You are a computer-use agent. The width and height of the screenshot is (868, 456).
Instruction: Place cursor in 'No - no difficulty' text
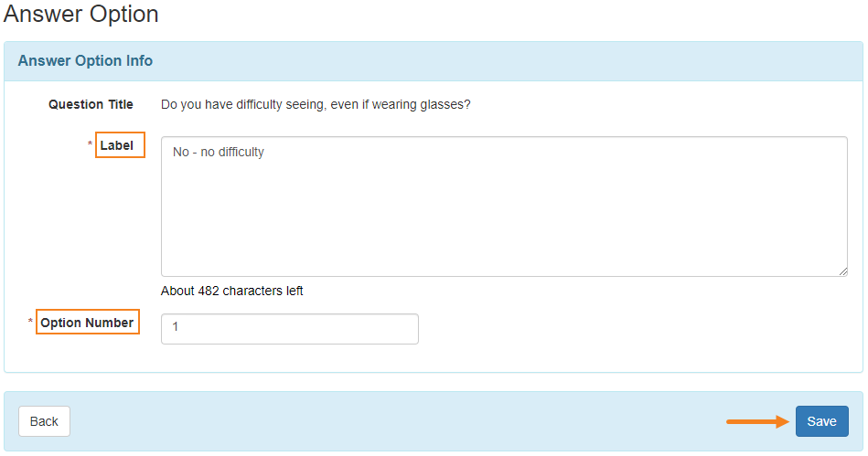[218, 153]
